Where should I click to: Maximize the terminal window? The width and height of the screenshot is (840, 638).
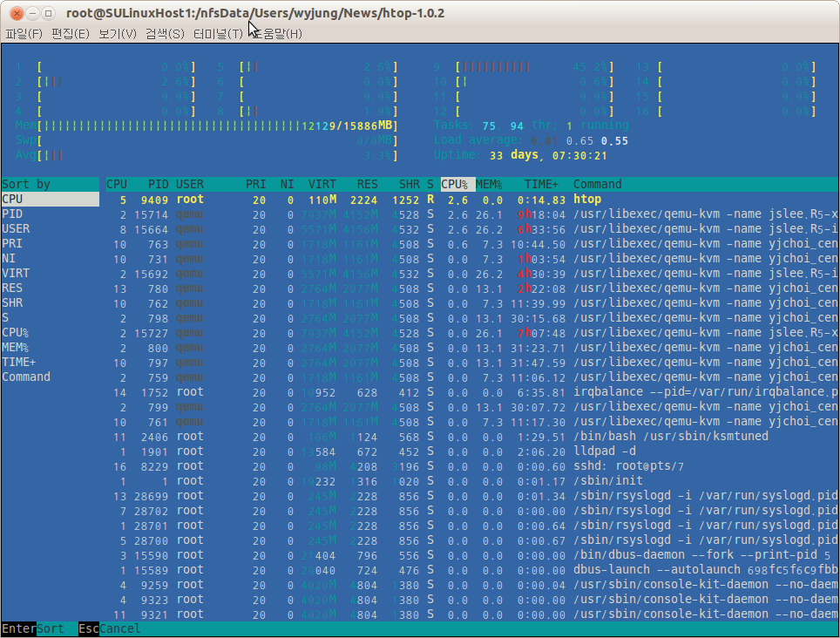(48, 13)
